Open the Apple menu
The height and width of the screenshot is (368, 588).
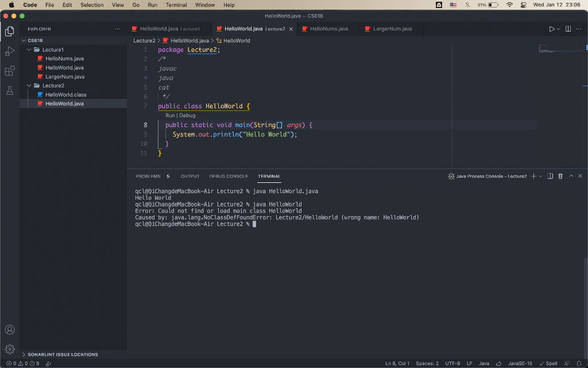11,5
